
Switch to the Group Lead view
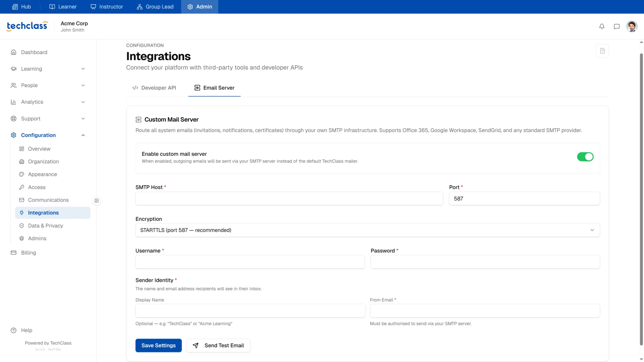click(155, 7)
